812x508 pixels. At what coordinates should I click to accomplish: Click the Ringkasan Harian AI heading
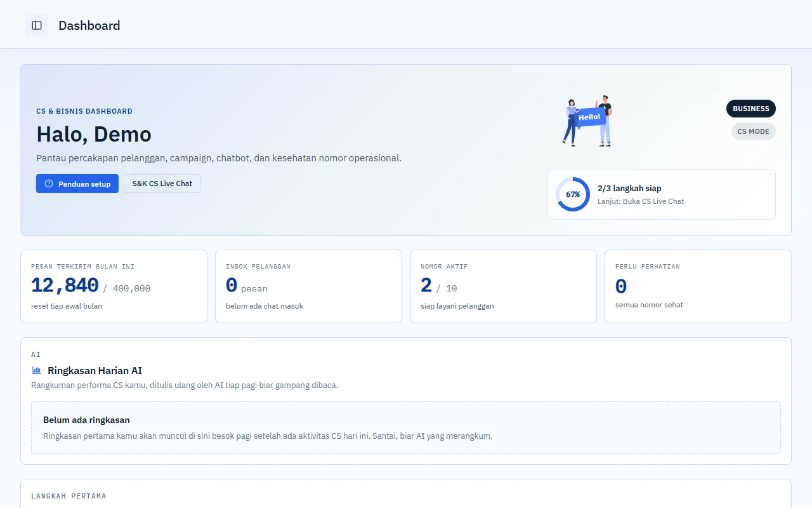coord(95,370)
